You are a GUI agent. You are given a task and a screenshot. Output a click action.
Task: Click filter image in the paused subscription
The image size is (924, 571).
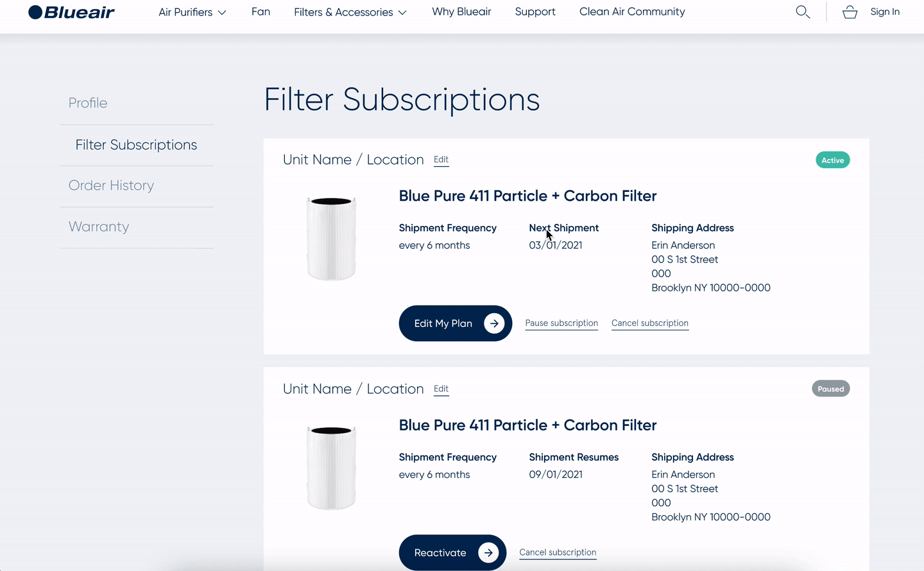pyautogui.click(x=331, y=468)
